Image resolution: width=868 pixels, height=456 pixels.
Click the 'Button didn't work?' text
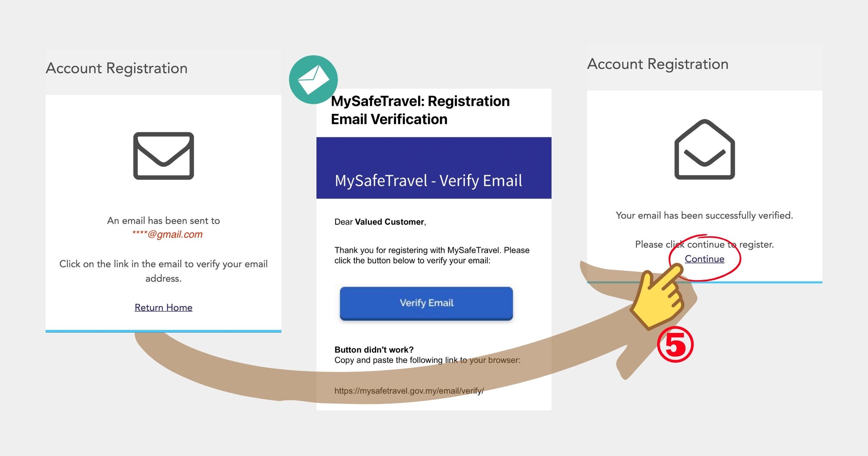(x=374, y=350)
